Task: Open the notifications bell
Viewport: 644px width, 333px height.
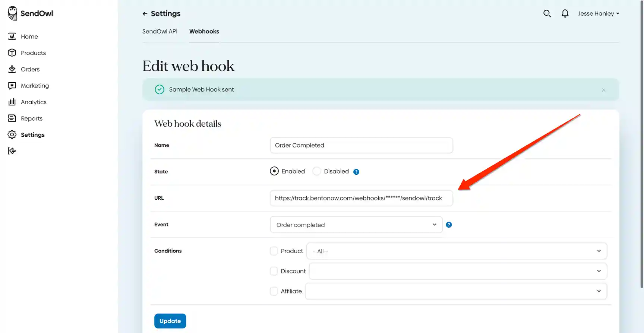Action: coord(565,13)
